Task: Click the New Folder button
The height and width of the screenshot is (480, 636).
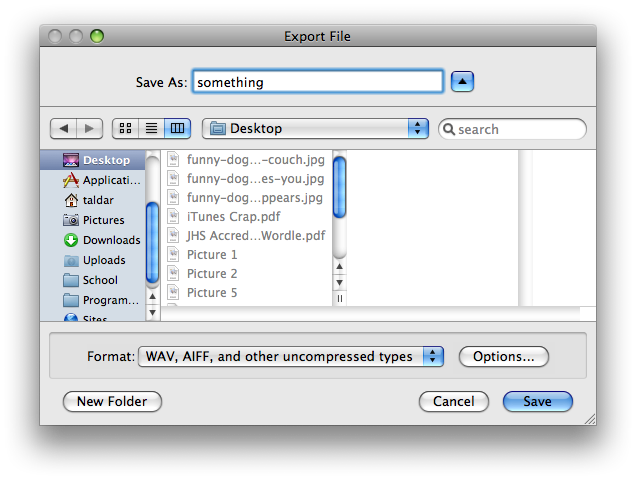Action: [x=112, y=401]
